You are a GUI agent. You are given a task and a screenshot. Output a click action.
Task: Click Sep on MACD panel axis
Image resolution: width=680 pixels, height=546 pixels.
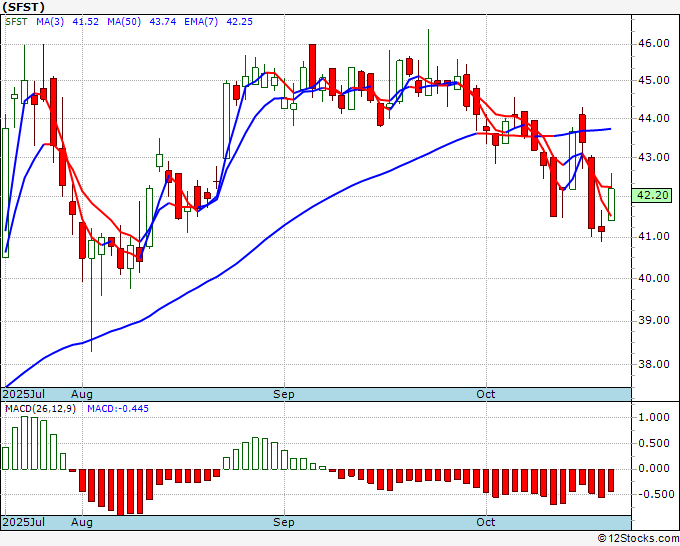[x=284, y=522]
